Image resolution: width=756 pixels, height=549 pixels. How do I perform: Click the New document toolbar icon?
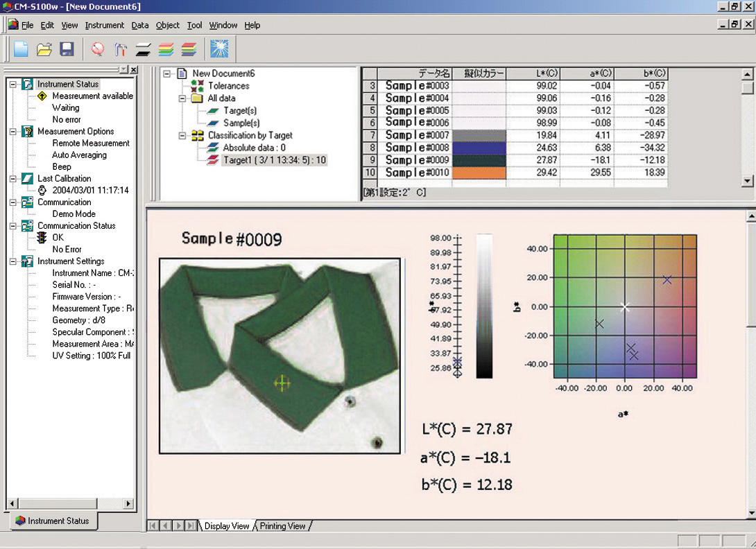(21, 49)
